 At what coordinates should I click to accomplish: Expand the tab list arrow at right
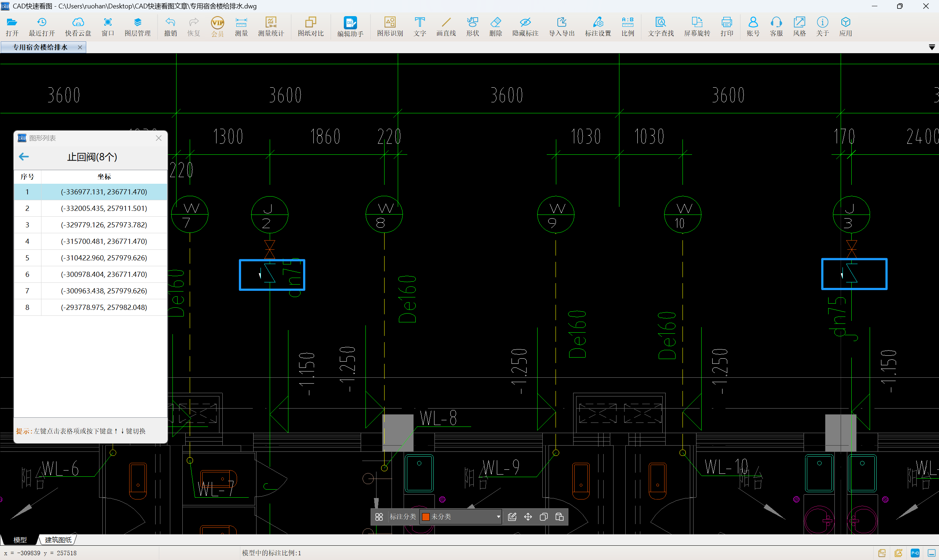931,47
